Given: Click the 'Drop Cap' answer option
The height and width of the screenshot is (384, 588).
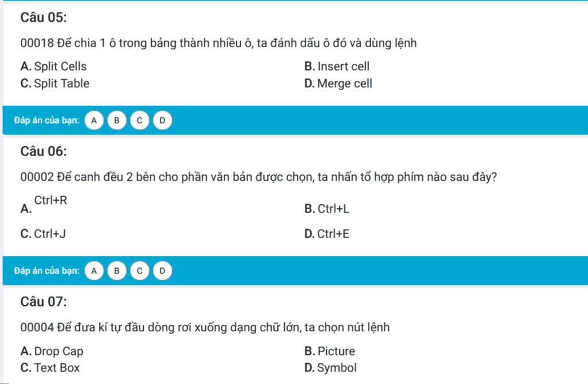Looking at the screenshot, I should (x=59, y=351).
